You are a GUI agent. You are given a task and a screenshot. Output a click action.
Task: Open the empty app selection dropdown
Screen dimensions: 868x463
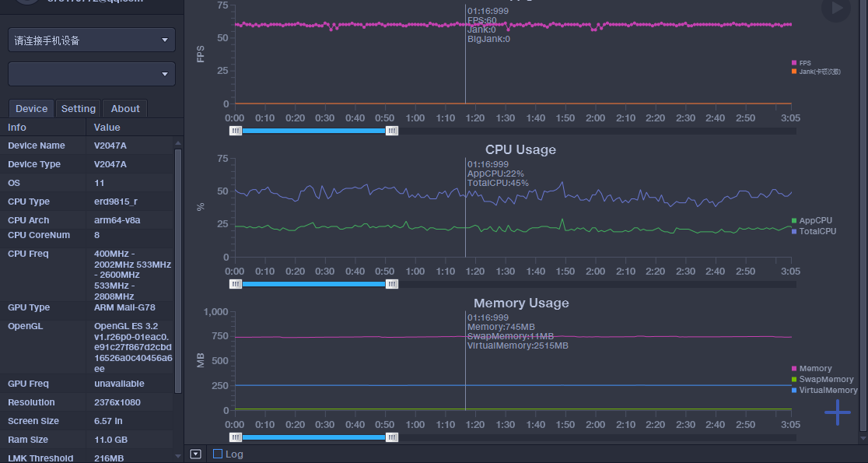92,74
